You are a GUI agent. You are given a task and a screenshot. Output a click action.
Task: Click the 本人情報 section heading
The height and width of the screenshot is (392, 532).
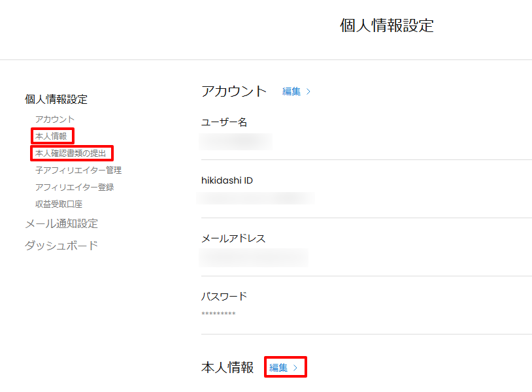click(x=227, y=368)
